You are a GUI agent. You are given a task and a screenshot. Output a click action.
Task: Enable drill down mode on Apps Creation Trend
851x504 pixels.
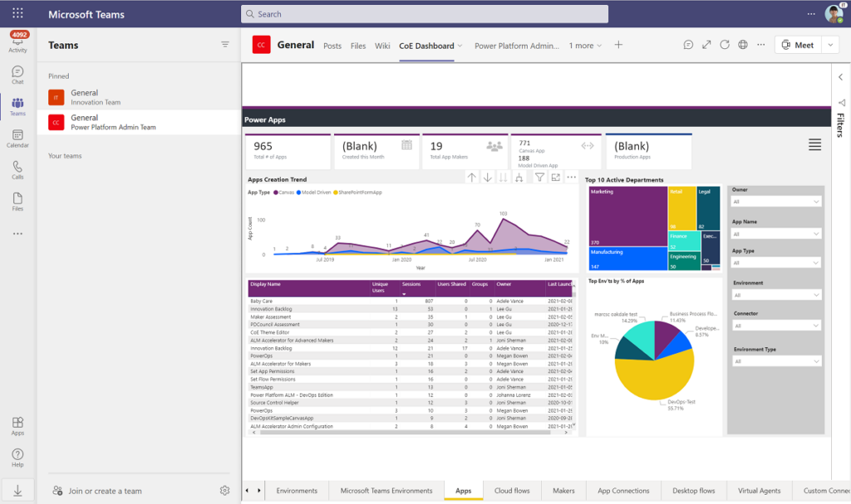486,178
